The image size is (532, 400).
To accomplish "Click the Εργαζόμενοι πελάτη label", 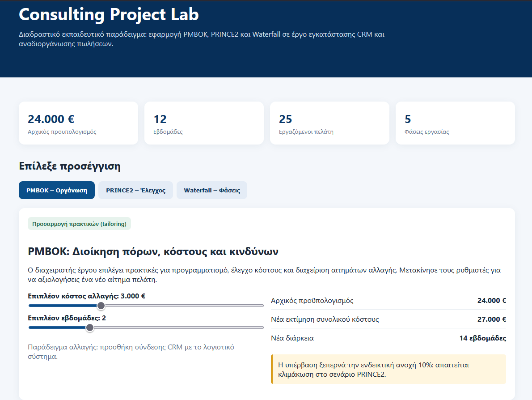I will [x=306, y=132].
